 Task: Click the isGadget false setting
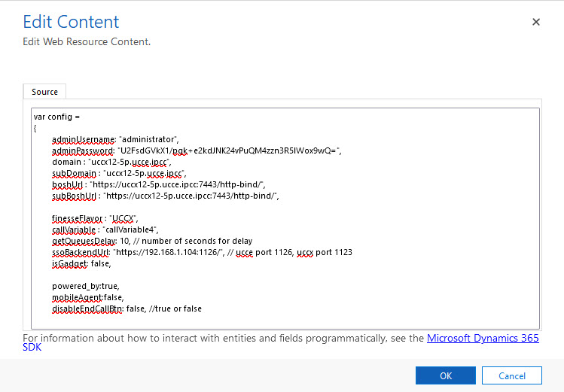pos(81,263)
